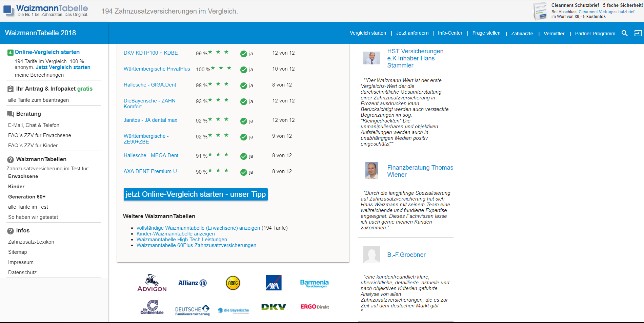This screenshot has height=323, width=644.
Task: Click the Deutsche Familienversicherung logo
Action: 193,310
